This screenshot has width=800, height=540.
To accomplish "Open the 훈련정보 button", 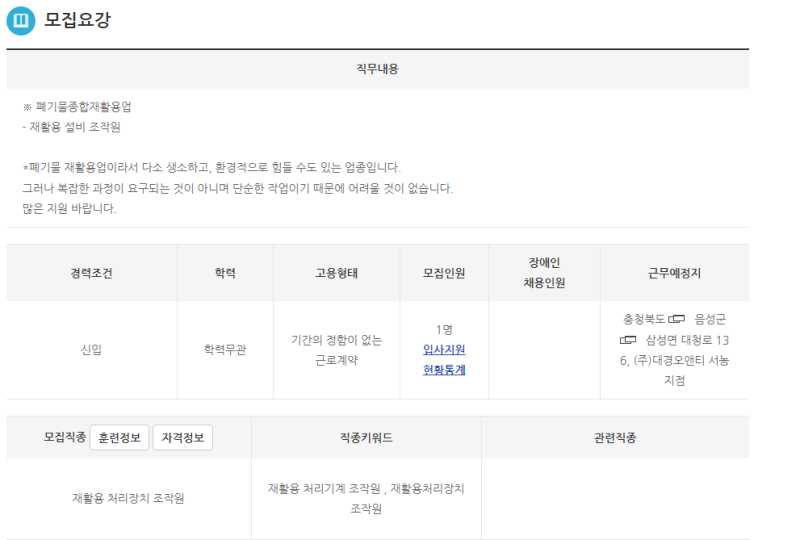I will [120, 437].
